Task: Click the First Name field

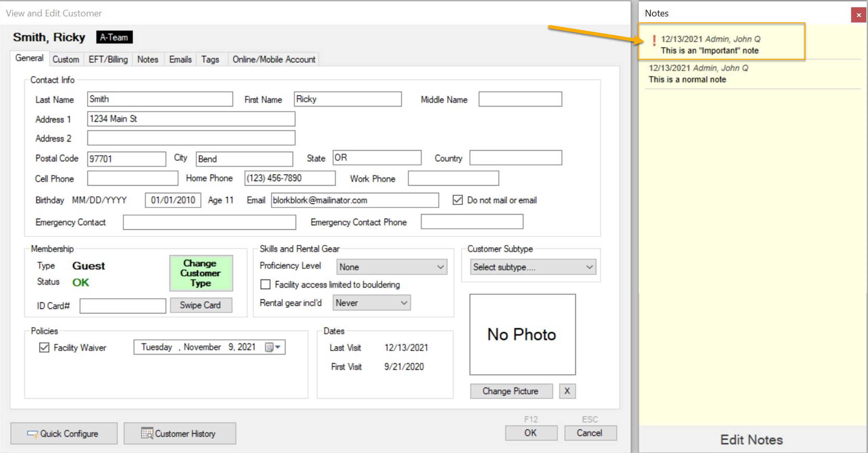Action: [347, 99]
